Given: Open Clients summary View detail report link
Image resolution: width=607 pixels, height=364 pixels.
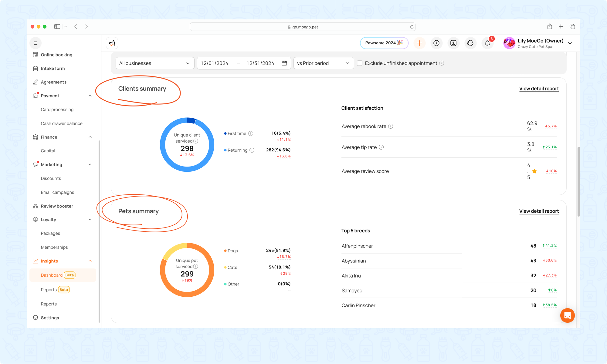Looking at the screenshot, I should click(539, 89).
